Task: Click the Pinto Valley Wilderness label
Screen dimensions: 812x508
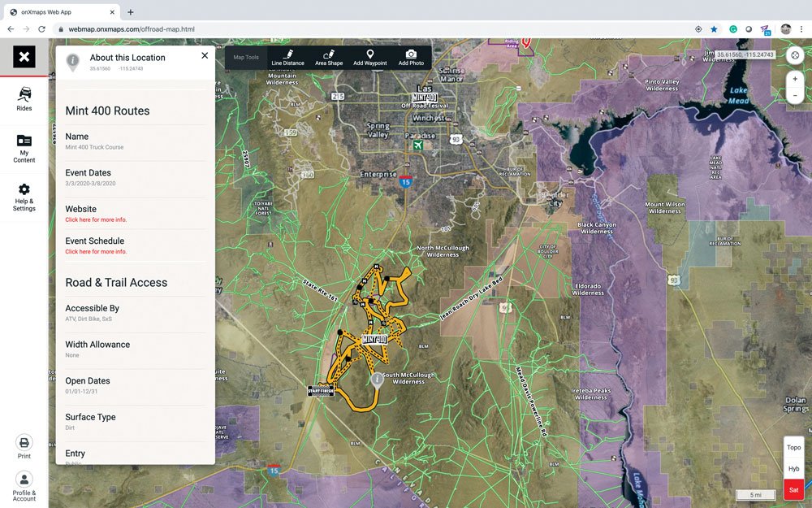Action: click(662, 85)
